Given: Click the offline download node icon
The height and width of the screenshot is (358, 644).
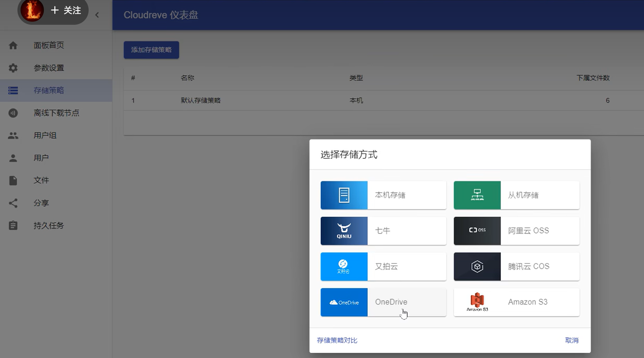Looking at the screenshot, I should pyautogui.click(x=13, y=113).
